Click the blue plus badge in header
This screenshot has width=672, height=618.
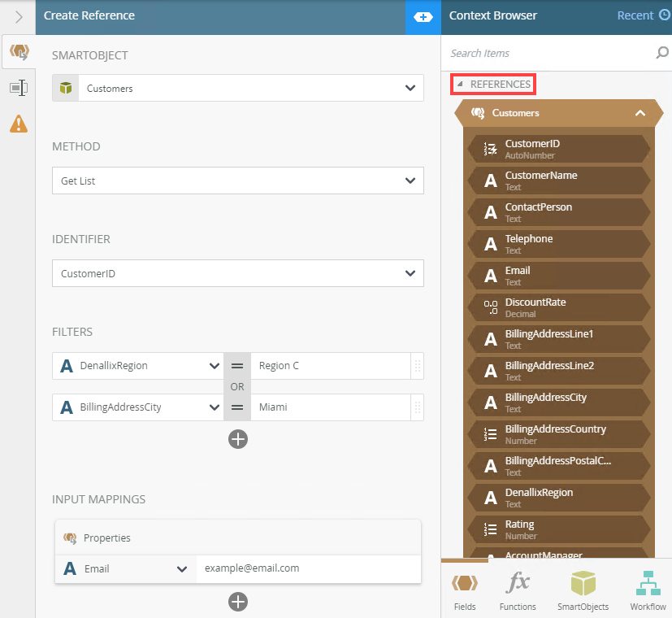[x=423, y=17]
